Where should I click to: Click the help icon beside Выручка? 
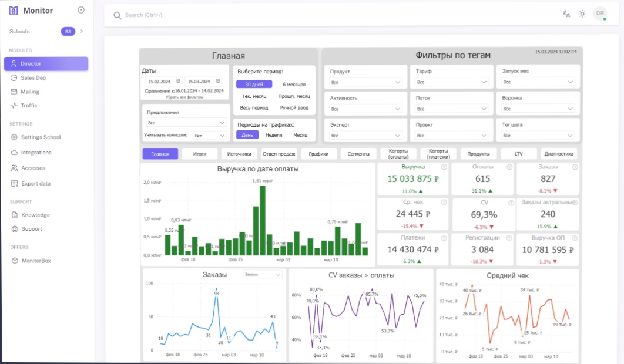point(444,167)
